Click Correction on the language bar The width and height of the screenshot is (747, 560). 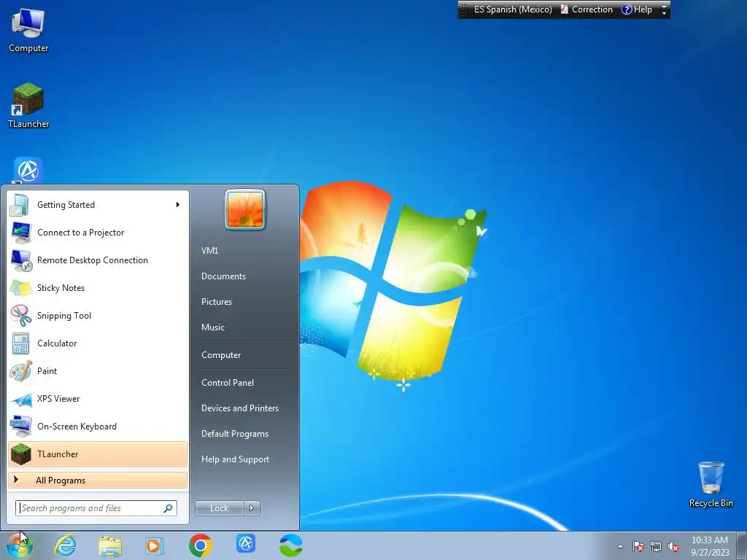point(587,9)
